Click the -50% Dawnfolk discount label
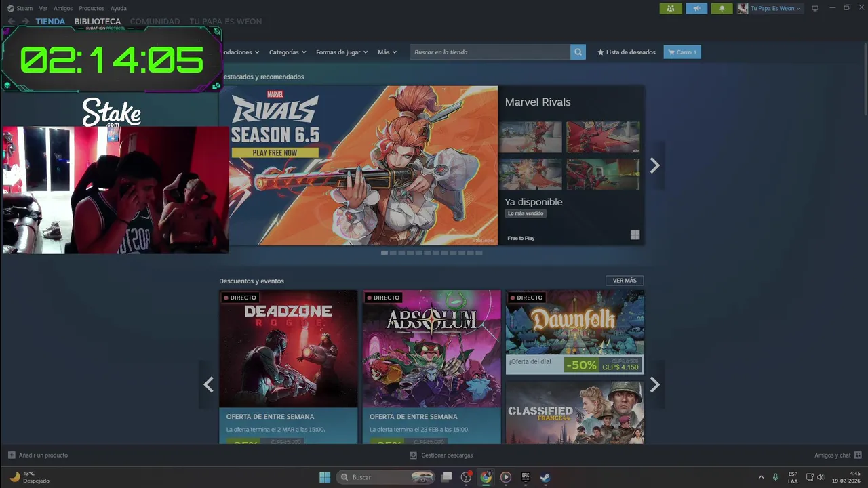 coord(582,365)
